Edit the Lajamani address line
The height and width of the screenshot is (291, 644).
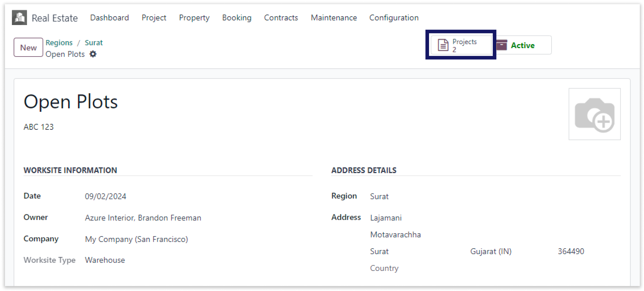coord(386,218)
